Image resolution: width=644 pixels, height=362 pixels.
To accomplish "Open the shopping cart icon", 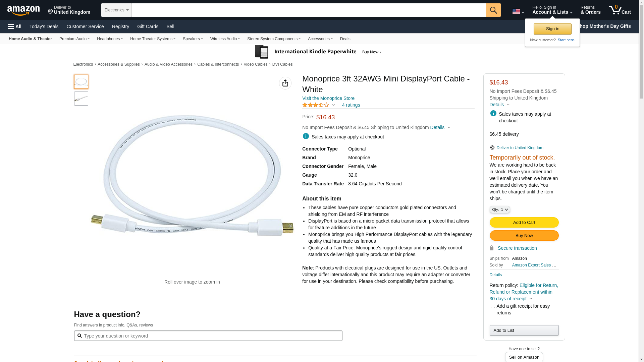I will [x=620, y=10].
